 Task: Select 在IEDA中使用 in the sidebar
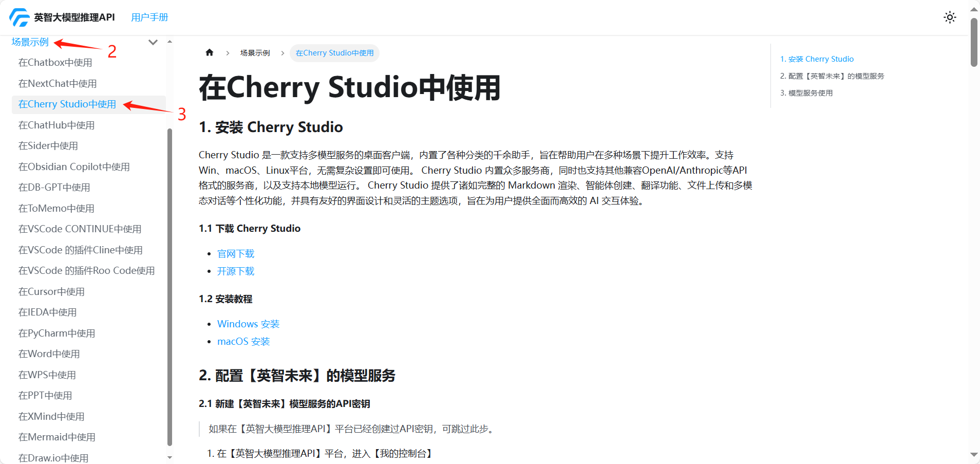pos(48,312)
